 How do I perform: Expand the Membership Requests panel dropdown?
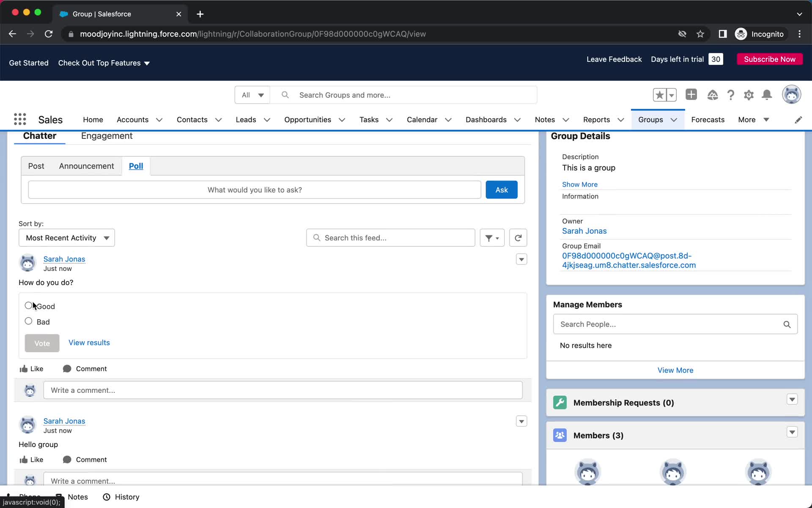[x=792, y=399]
